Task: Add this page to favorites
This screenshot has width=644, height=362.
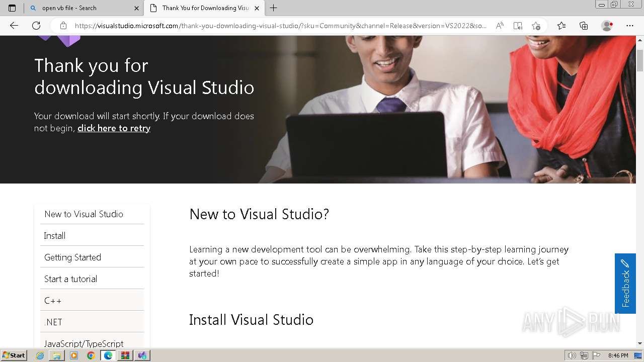Action: pos(536,26)
